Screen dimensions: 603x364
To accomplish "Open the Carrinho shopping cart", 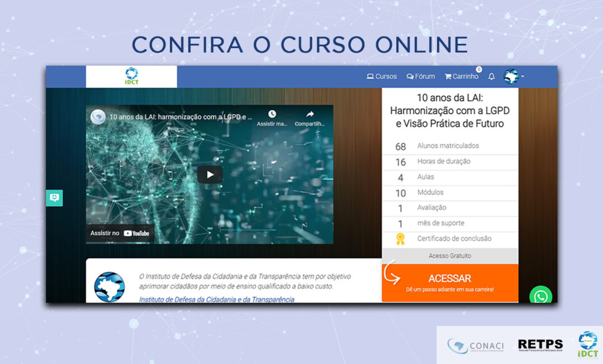I will pyautogui.click(x=462, y=77).
